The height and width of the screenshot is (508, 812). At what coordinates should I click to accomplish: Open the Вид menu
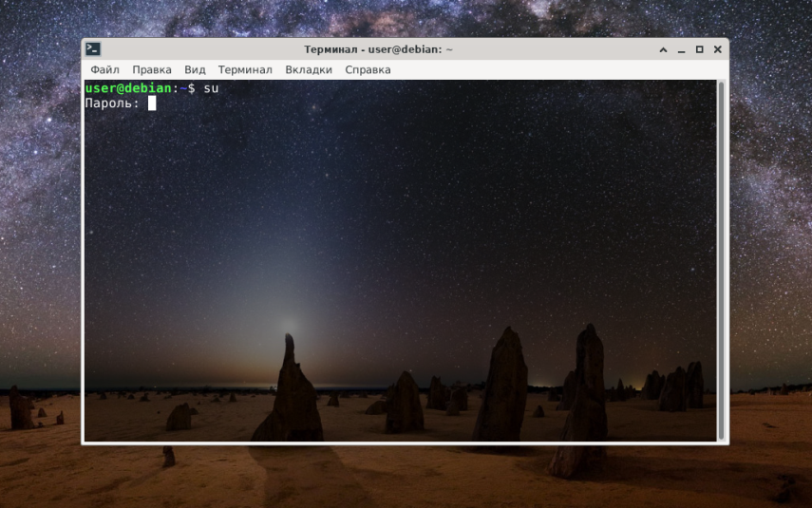[x=195, y=70]
